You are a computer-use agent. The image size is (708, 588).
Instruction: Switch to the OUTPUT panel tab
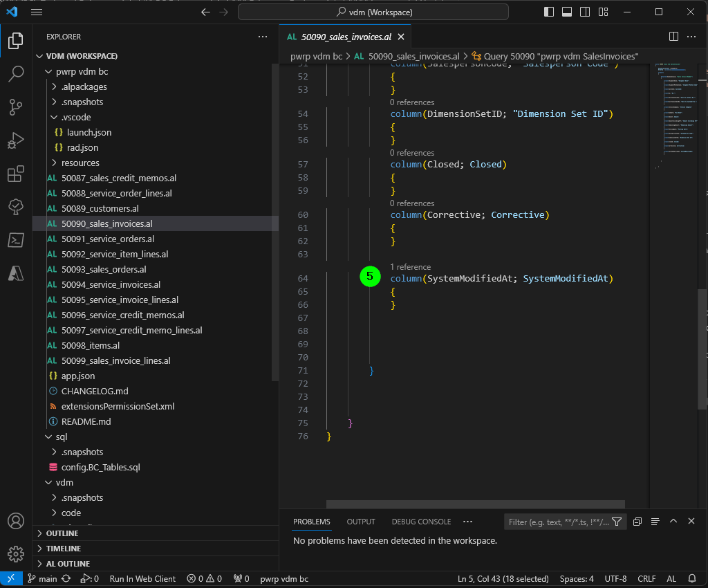361,522
